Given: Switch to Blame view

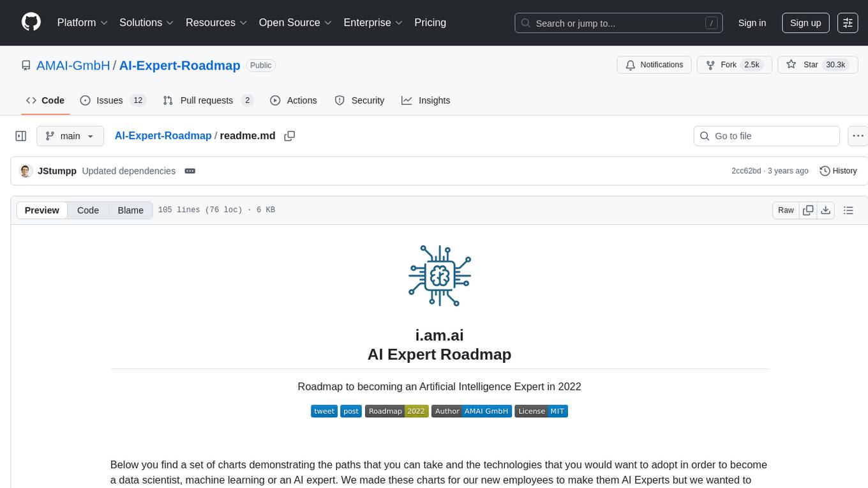Looking at the screenshot, I should click(130, 210).
